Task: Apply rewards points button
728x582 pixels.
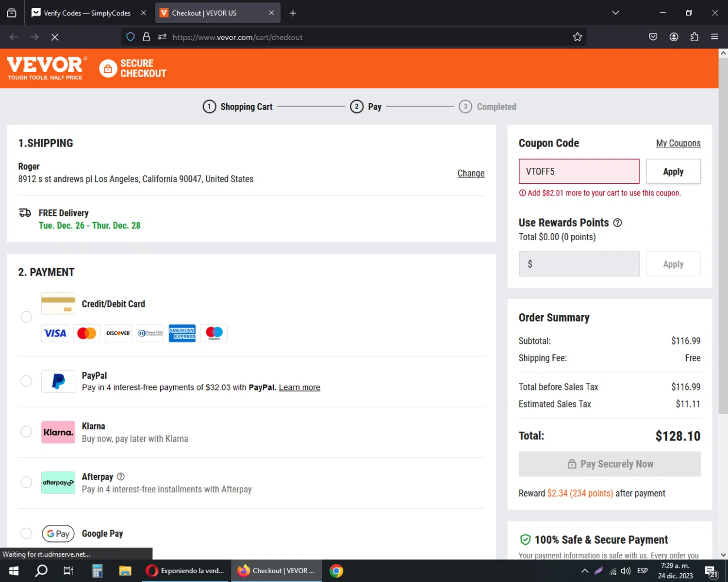Action: coord(673,264)
